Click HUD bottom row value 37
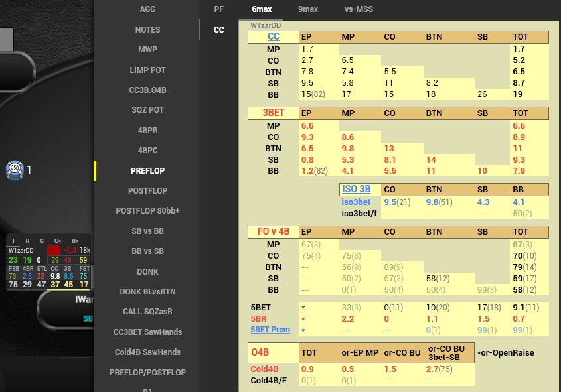This screenshot has height=392, width=561. tap(55, 285)
